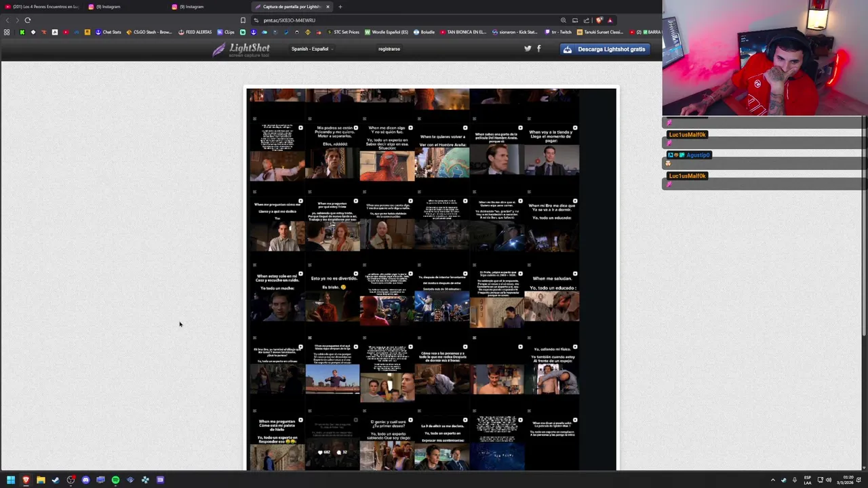The image size is (868, 488).
Task: Click the uploaded Spider-Man memes screenshot
Action: [431, 279]
